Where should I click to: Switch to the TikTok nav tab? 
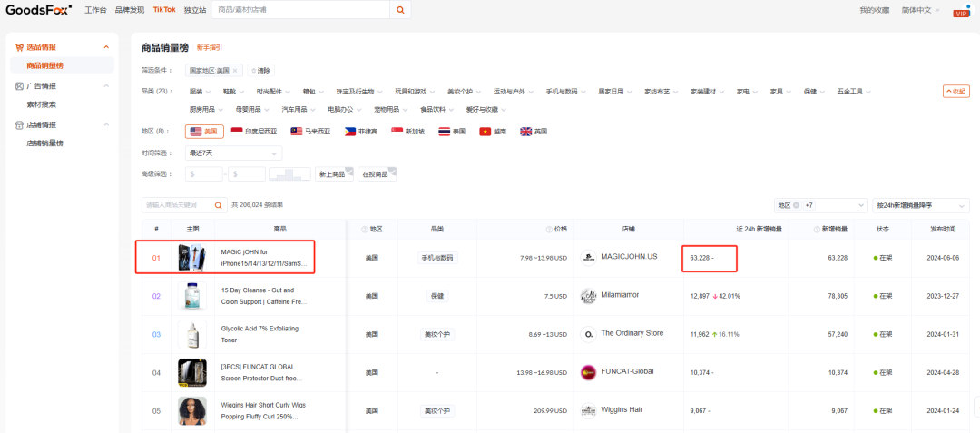click(x=164, y=9)
